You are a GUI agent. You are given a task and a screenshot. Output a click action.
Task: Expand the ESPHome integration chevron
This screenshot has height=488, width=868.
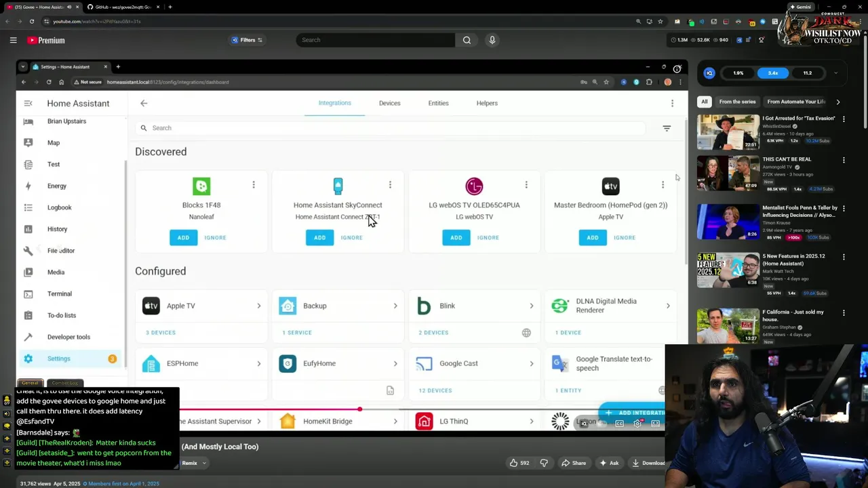point(258,363)
